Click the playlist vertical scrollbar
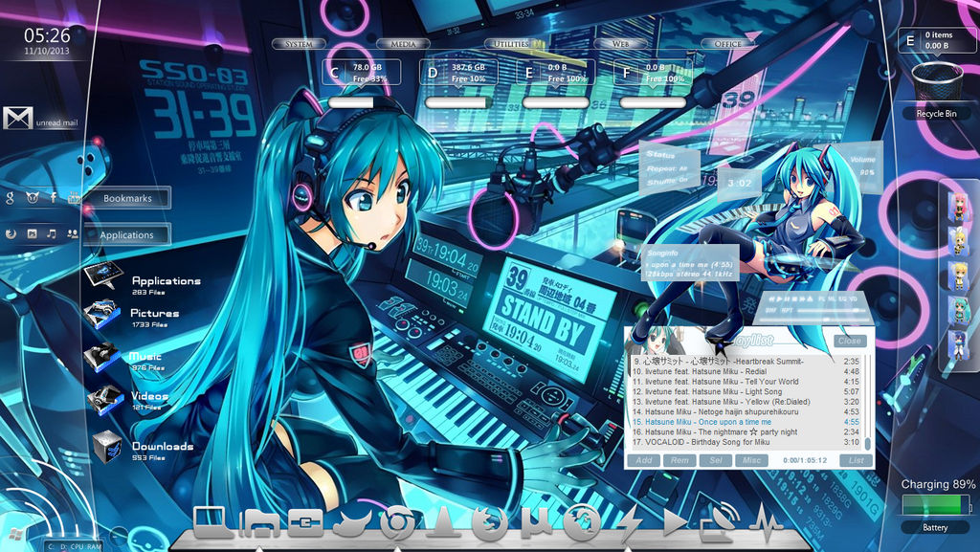Screen dimensions: 980x552 pos(867,403)
